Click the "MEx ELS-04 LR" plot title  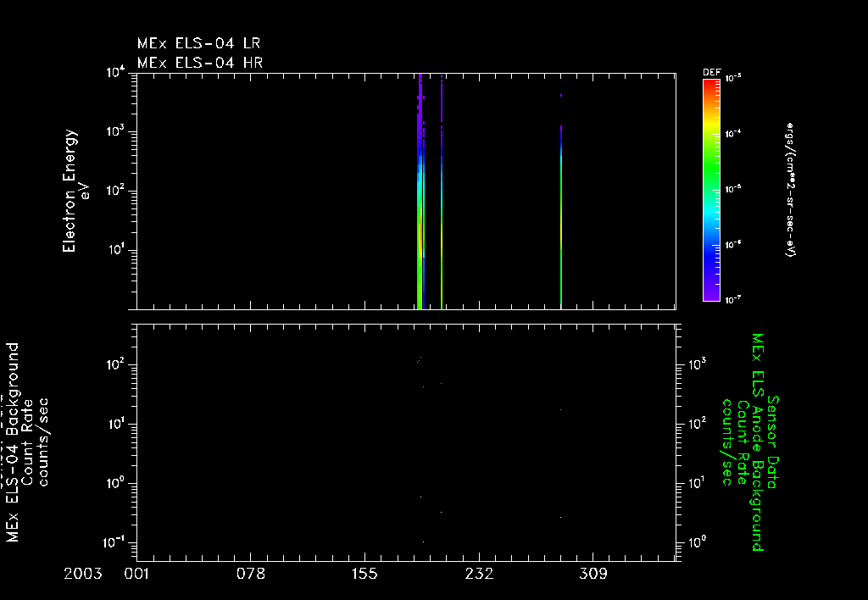pyautogui.click(x=198, y=43)
